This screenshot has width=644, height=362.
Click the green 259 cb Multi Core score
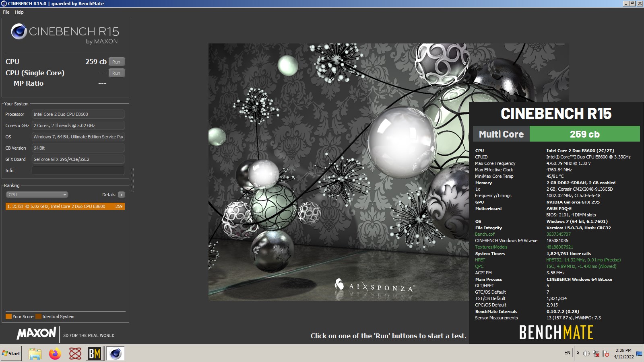tap(584, 134)
